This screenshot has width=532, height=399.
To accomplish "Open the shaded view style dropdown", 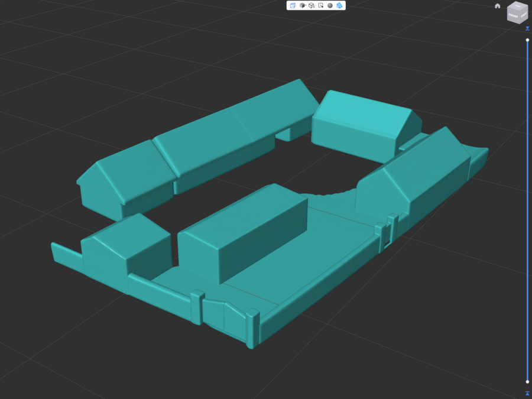I will point(303,5).
